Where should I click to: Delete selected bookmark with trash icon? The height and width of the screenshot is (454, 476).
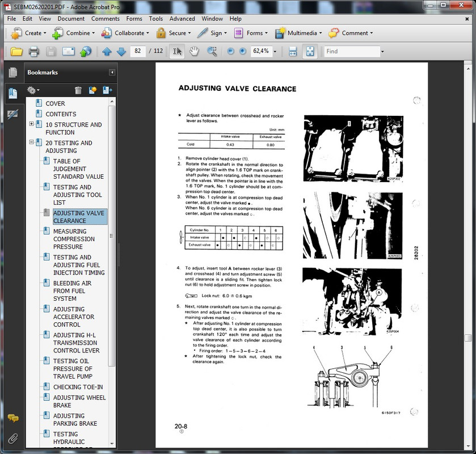coord(78,90)
